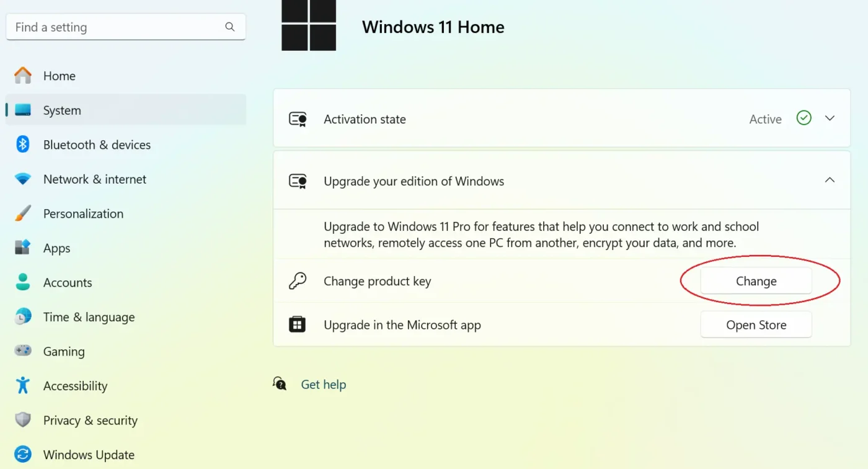Screen dimensions: 868x469
Task: Click the Privacy & security shield icon
Action: (x=23, y=420)
